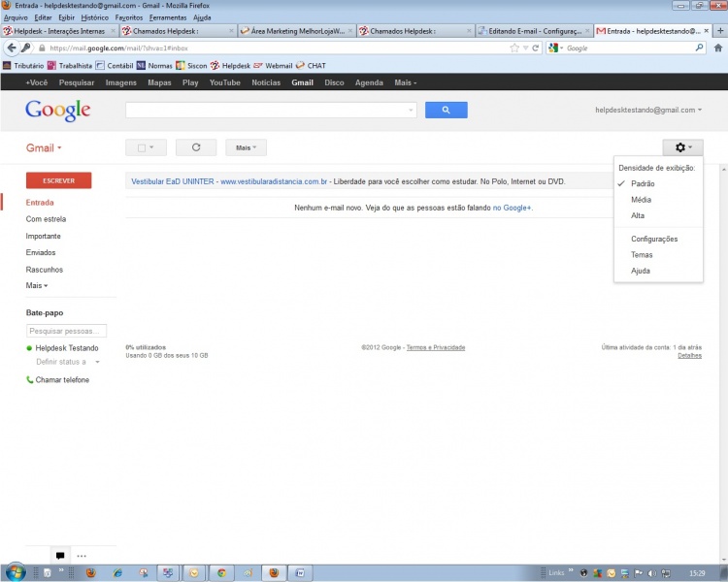Open the Ferramentas menu
Image resolution: width=728 pixels, height=582 pixels.
[x=168, y=17]
